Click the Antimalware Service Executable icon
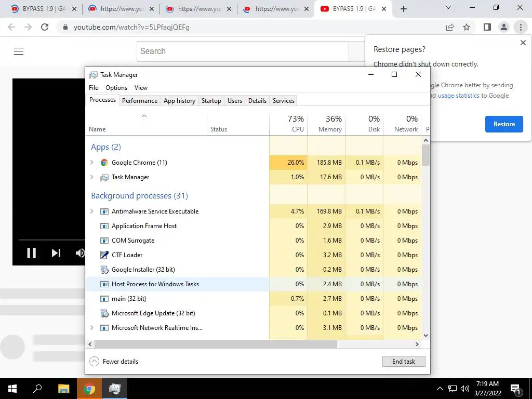532x399 pixels. (x=104, y=211)
